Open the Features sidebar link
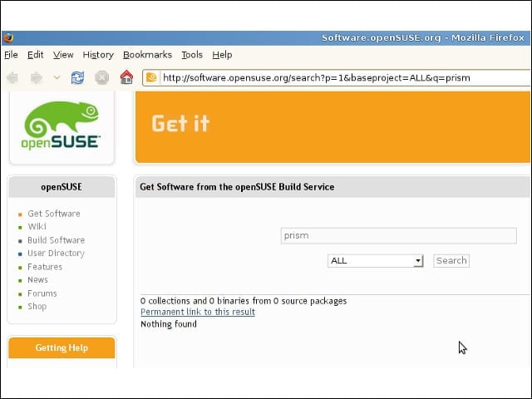 pos(45,267)
